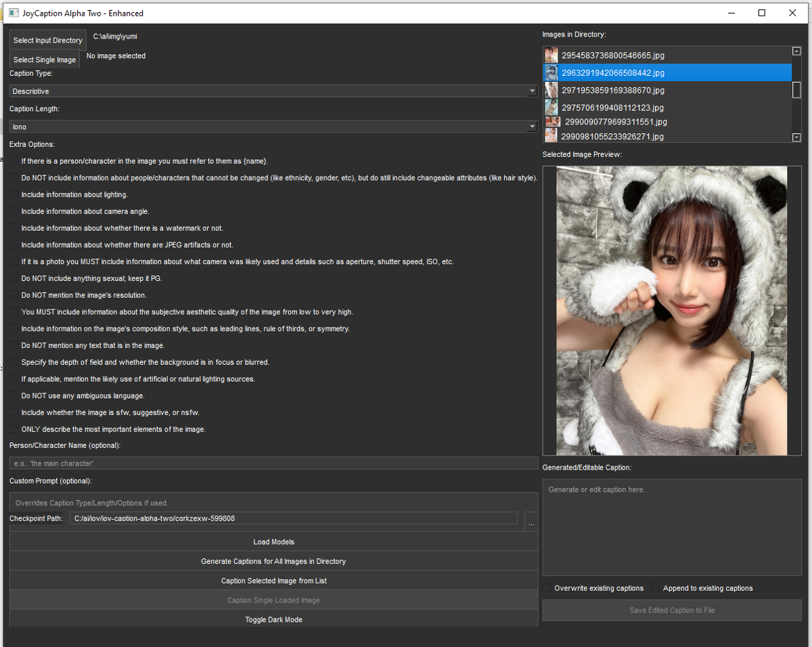The width and height of the screenshot is (812, 647).
Task: Click the down arrow on the image list scrollbar
Action: (x=796, y=138)
